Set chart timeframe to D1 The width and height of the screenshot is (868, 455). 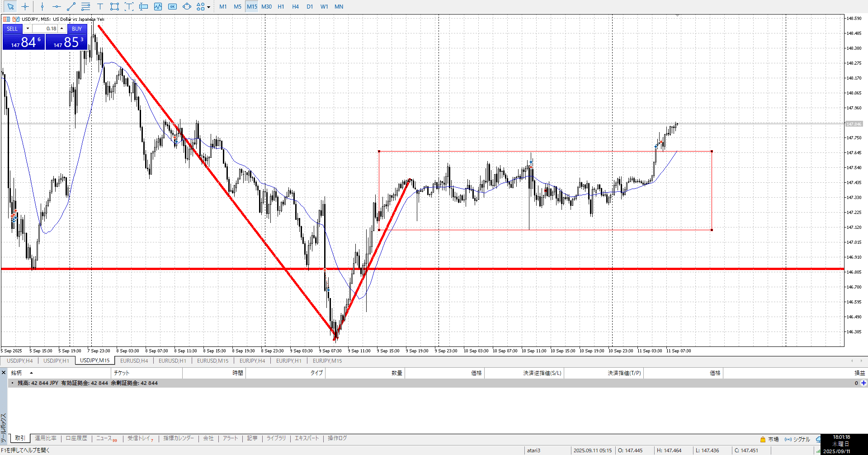pos(310,6)
